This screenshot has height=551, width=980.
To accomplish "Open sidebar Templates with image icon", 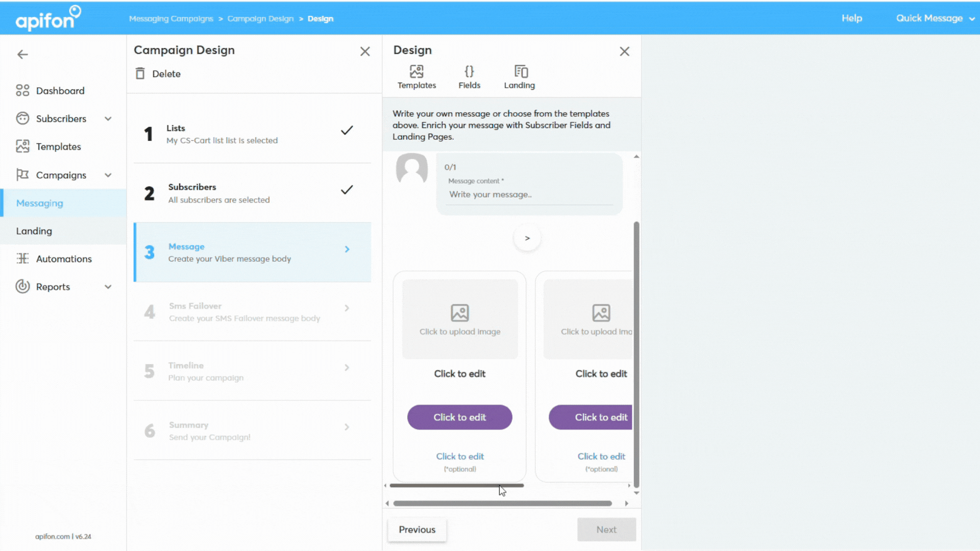I will [58, 147].
